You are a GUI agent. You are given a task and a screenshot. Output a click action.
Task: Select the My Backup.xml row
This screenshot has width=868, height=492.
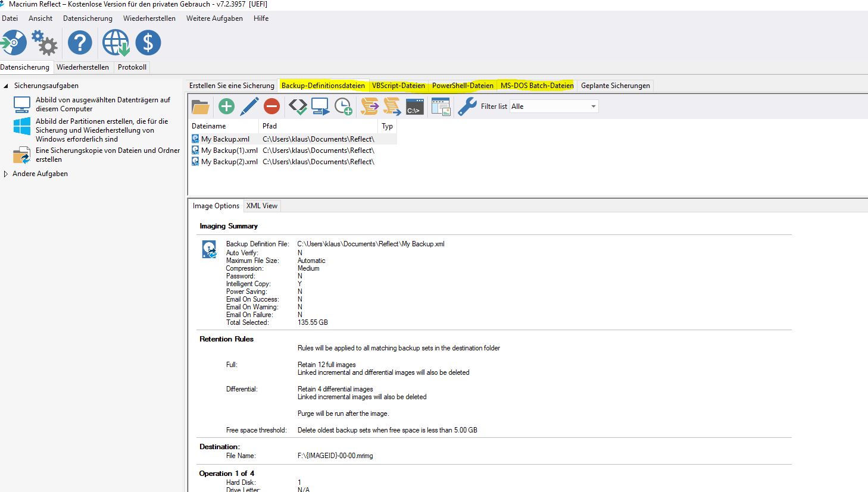click(293, 139)
